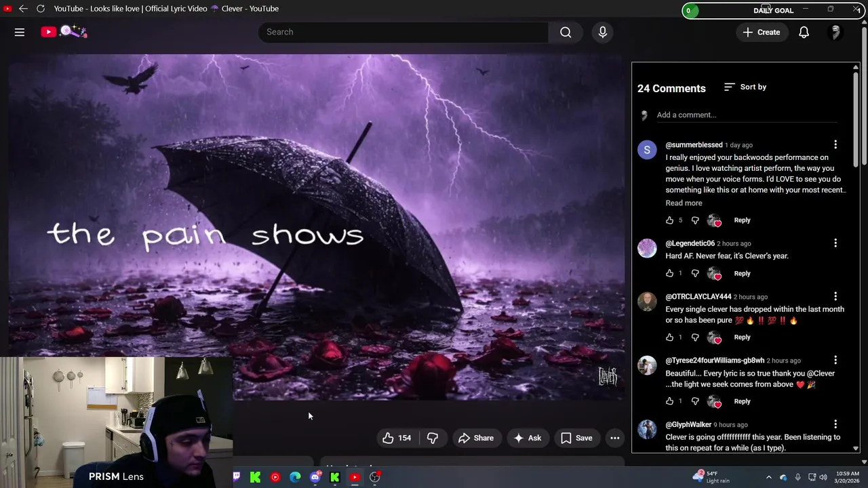Image resolution: width=868 pixels, height=488 pixels.
Task: Click the tray microphone icon
Action: (x=797, y=477)
